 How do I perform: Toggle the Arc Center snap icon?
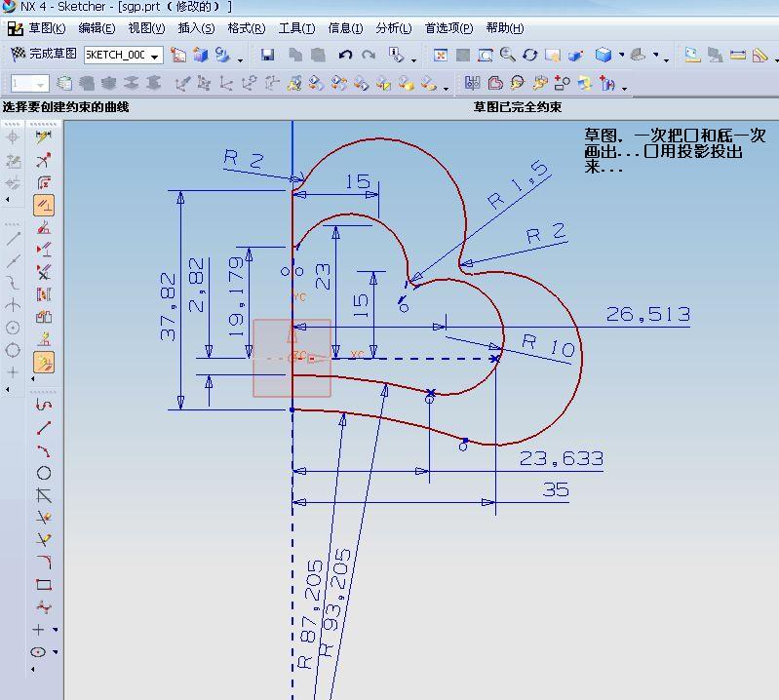(14, 328)
